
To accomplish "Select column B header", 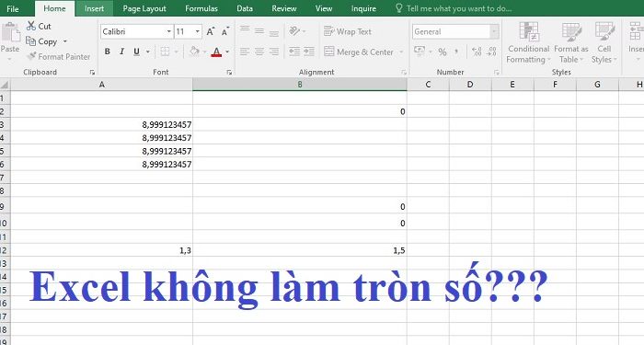I will pos(300,85).
